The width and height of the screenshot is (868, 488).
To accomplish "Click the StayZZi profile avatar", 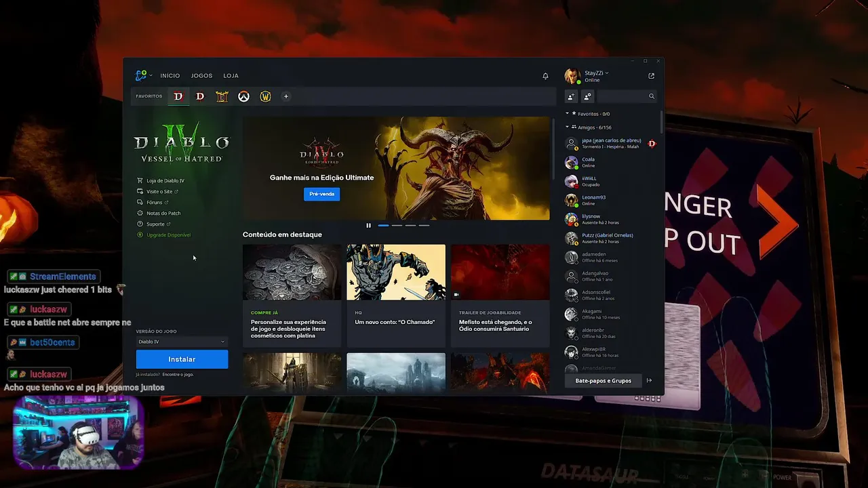I will (x=572, y=76).
